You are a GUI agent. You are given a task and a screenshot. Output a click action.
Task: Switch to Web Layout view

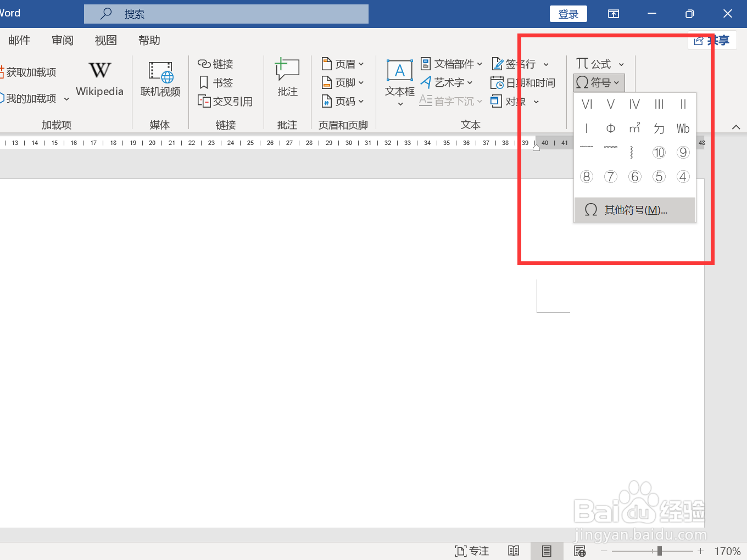(579, 551)
